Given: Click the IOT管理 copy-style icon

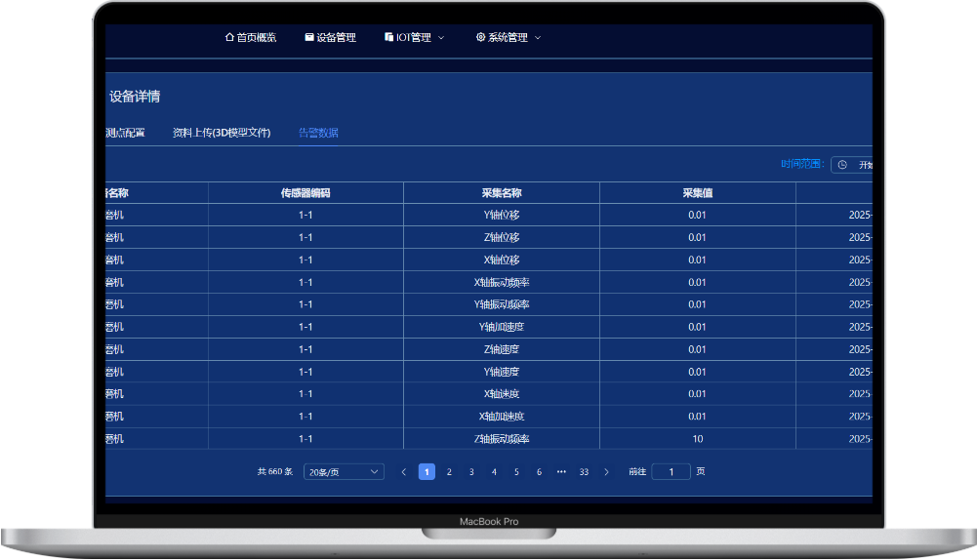Looking at the screenshot, I should (x=389, y=38).
